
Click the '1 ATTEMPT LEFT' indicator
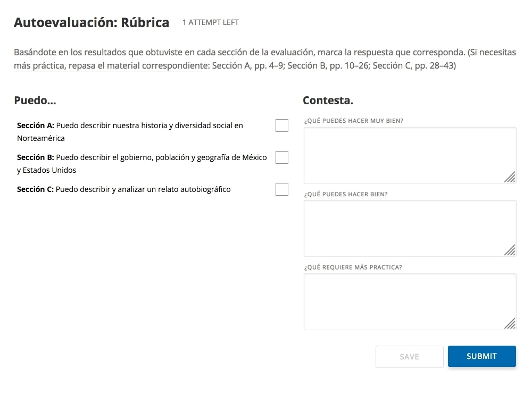pyautogui.click(x=211, y=23)
